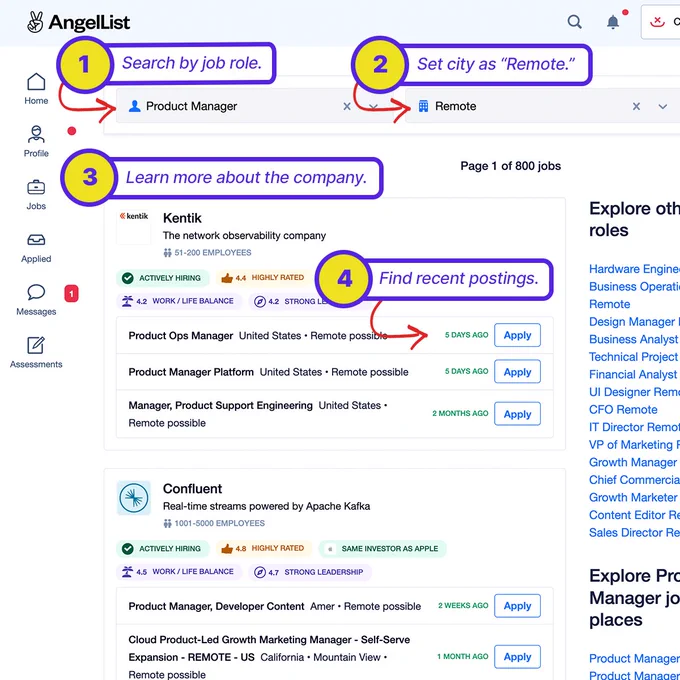Viewport: 680px width, 680px height.
Task: Apply to Cloud Product-Led Growth Marketing Manager
Action: tap(517, 657)
